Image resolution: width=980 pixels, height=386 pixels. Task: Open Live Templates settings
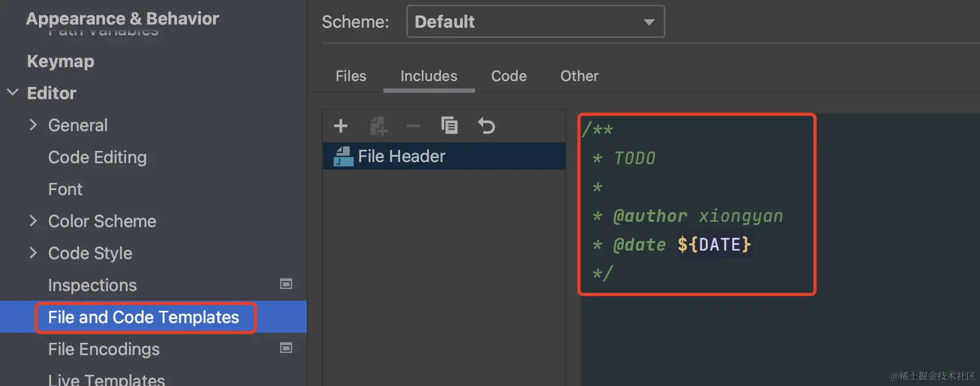click(x=107, y=379)
